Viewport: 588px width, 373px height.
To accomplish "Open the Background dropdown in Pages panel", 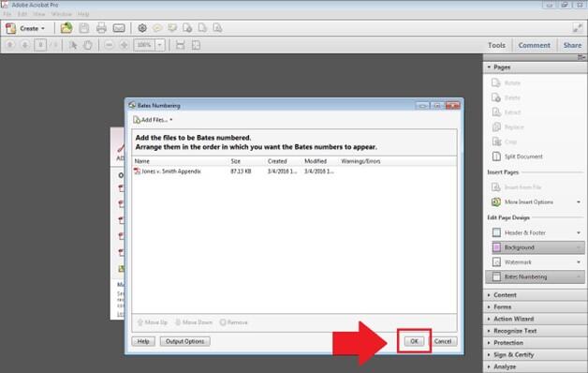I will (x=579, y=247).
